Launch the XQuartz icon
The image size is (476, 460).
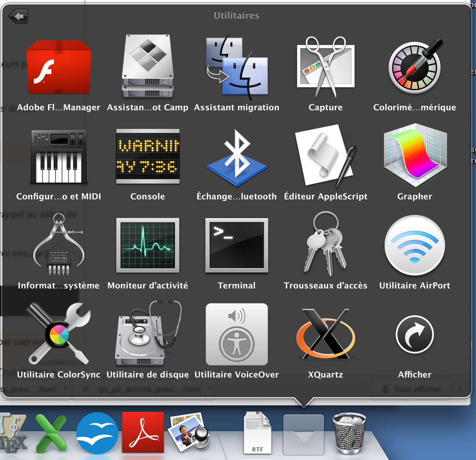[x=326, y=334]
